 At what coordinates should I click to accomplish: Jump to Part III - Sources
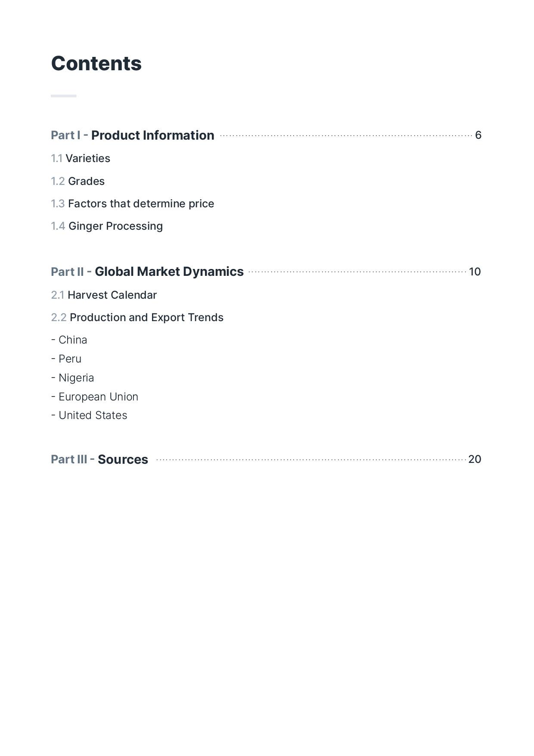pyautogui.click(x=99, y=459)
